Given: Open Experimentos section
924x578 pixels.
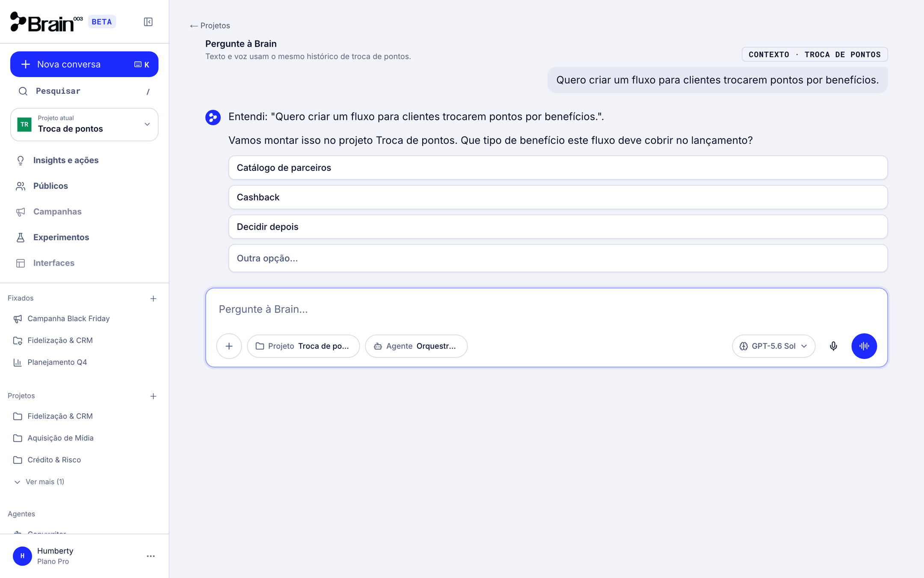Looking at the screenshot, I should coord(84,237).
